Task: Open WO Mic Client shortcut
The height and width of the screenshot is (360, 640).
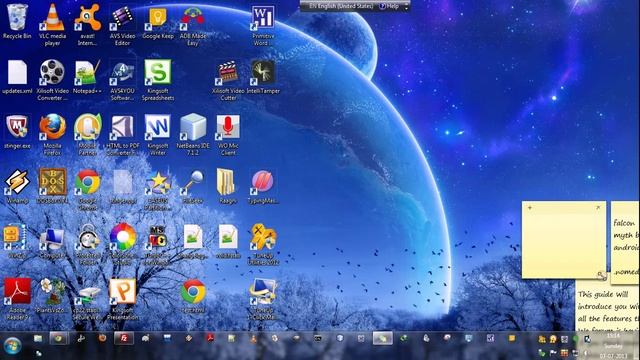Action: click(228, 127)
